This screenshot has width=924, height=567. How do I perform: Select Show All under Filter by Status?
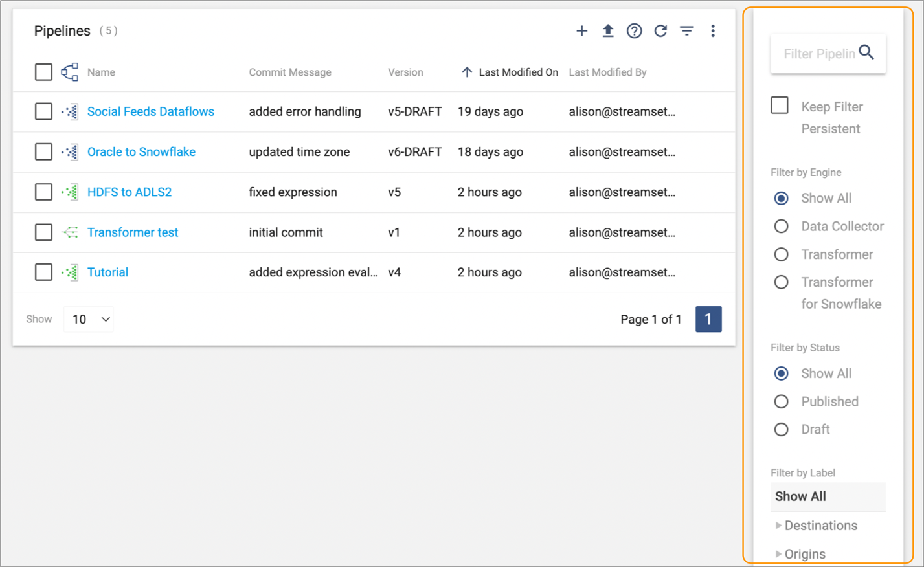tap(782, 373)
